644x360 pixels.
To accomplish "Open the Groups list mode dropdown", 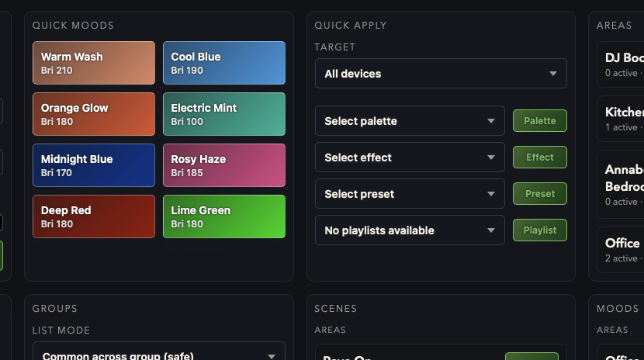I will coord(158,355).
